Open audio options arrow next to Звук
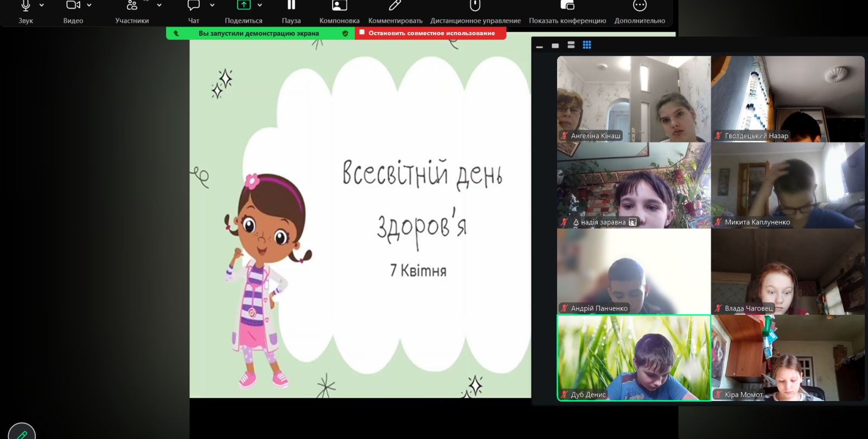 pos(42,5)
